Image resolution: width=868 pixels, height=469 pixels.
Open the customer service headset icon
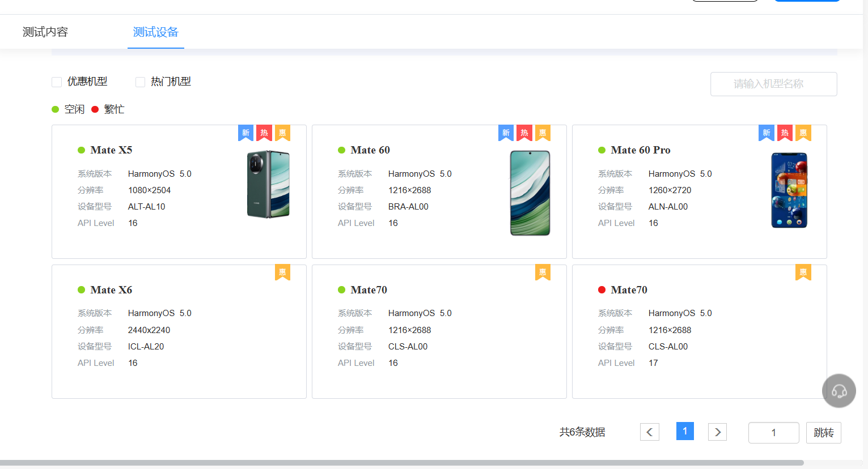coord(839,391)
